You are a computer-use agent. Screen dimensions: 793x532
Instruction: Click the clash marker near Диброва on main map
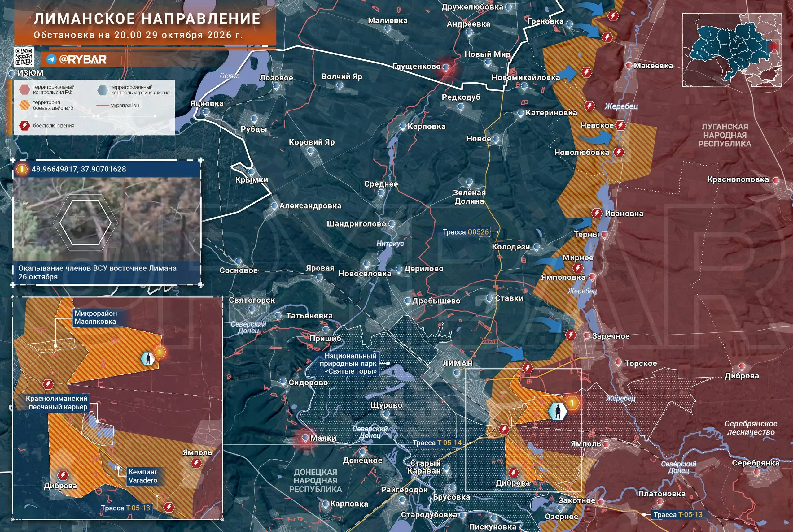(x=513, y=472)
